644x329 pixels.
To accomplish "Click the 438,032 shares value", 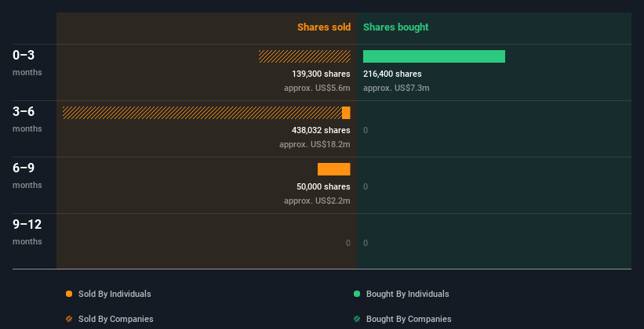I will click(x=321, y=130).
